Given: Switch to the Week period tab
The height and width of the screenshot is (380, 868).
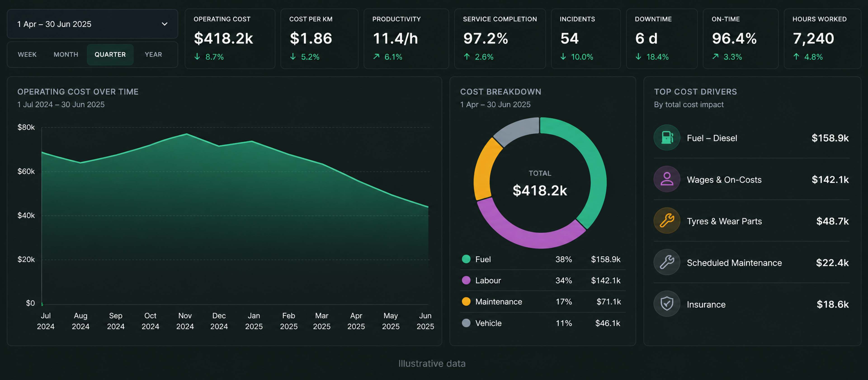Looking at the screenshot, I should click(27, 55).
